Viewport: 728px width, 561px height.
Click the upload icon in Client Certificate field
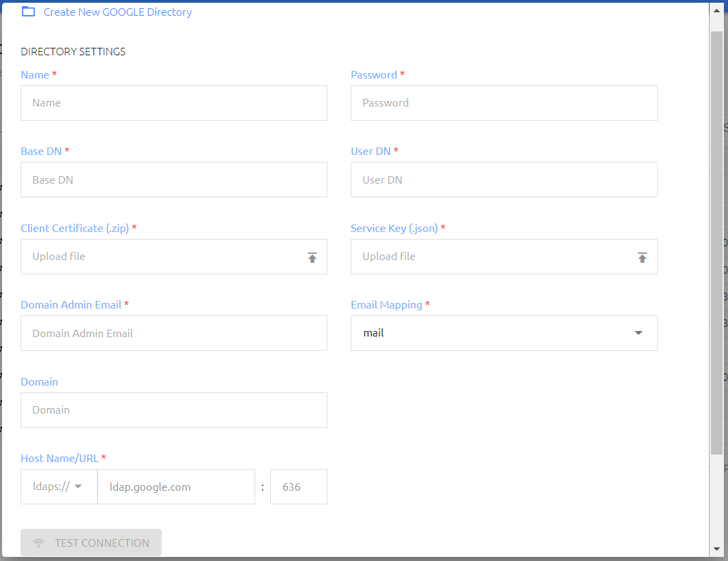[x=312, y=258]
